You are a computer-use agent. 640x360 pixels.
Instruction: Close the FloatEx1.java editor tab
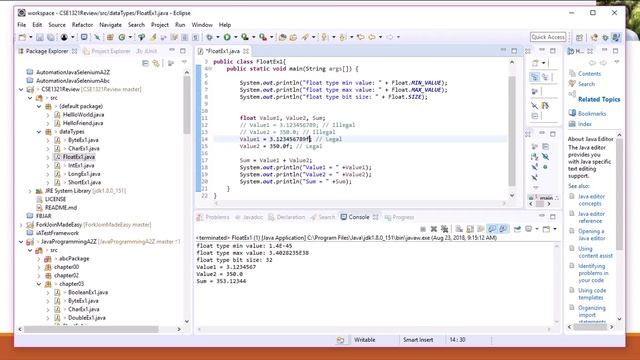246,51
